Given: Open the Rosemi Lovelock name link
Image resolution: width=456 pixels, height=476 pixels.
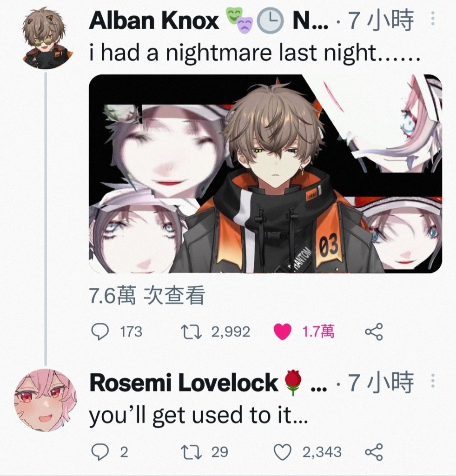Looking at the screenshot, I should coord(183,383).
